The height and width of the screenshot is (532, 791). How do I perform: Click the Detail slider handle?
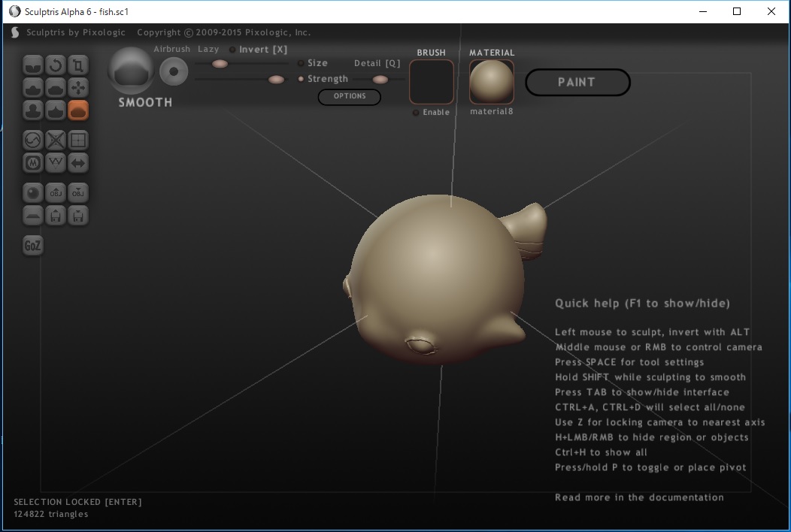380,79
